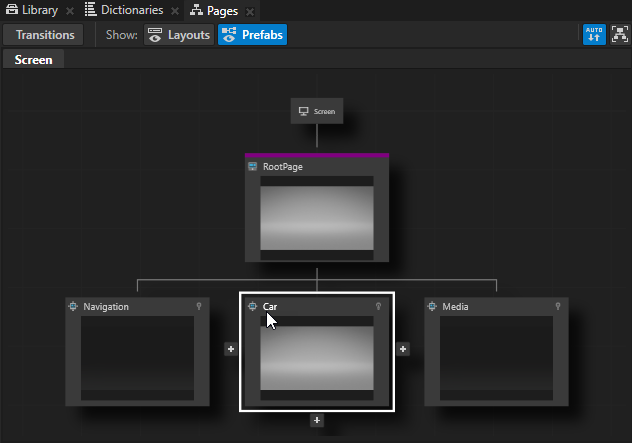The image size is (632, 443).
Task: Click the pin icon on Car node
Action: pos(378,307)
